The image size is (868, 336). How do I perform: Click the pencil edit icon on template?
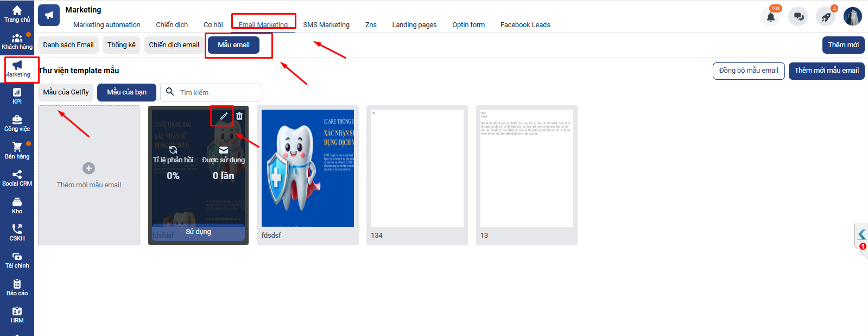(224, 116)
